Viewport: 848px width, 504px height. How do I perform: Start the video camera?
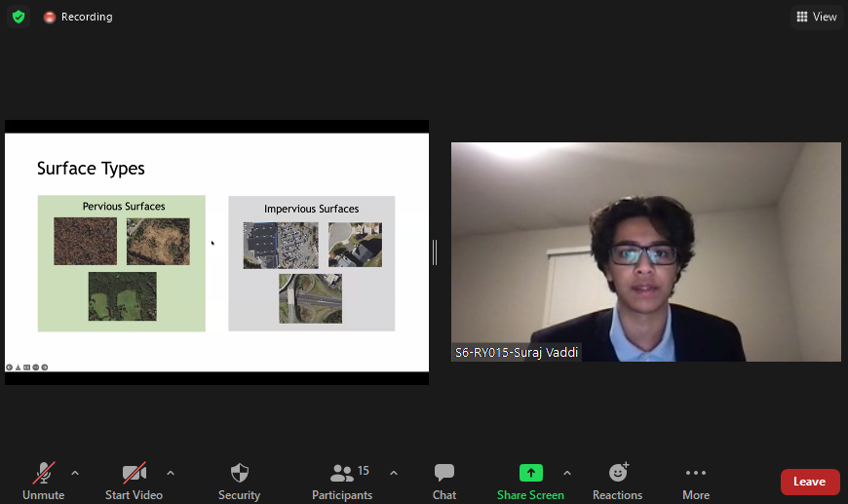click(134, 481)
